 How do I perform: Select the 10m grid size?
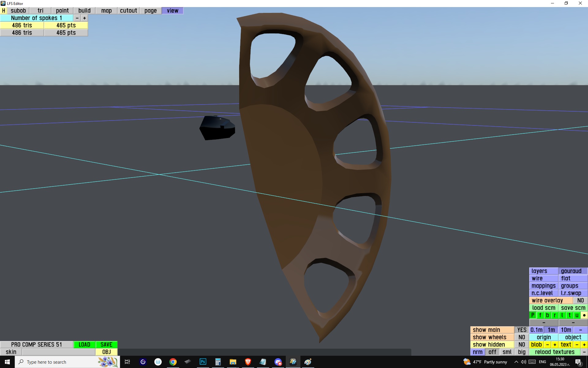[x=566, y=330]
